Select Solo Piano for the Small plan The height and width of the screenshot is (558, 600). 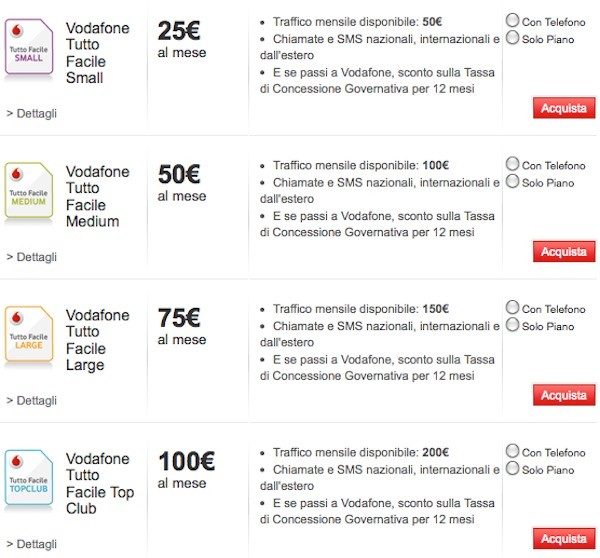point(513,38)
